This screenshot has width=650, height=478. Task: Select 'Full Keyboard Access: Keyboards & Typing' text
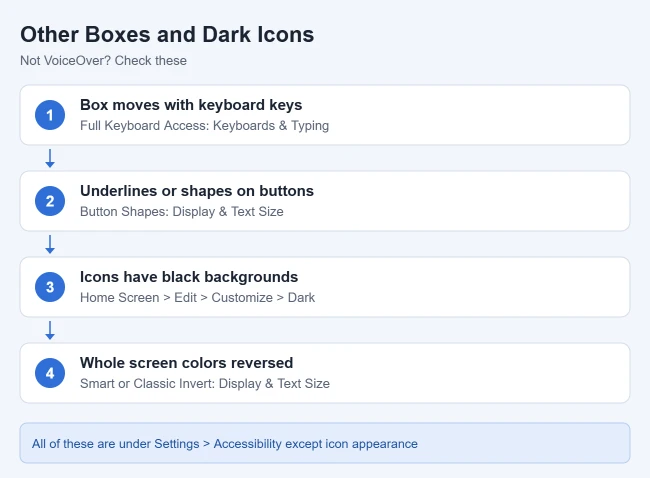pyautogui.click(x=204, y=126)
